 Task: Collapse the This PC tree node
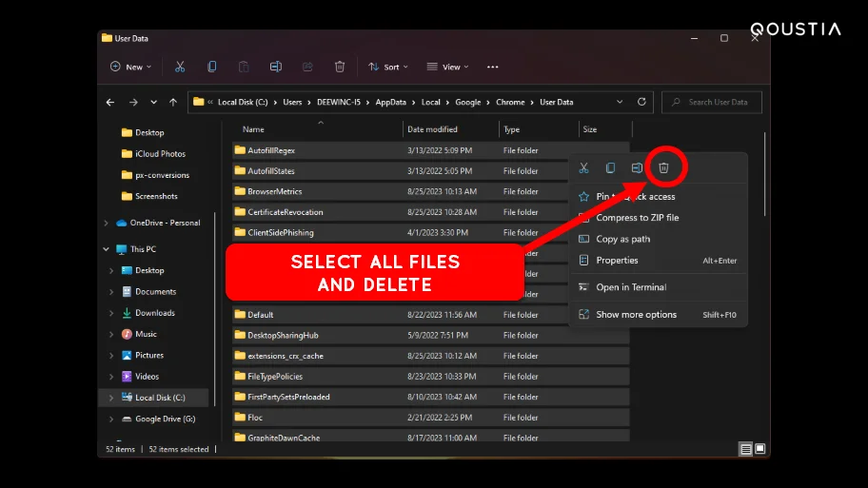[106, 249]
